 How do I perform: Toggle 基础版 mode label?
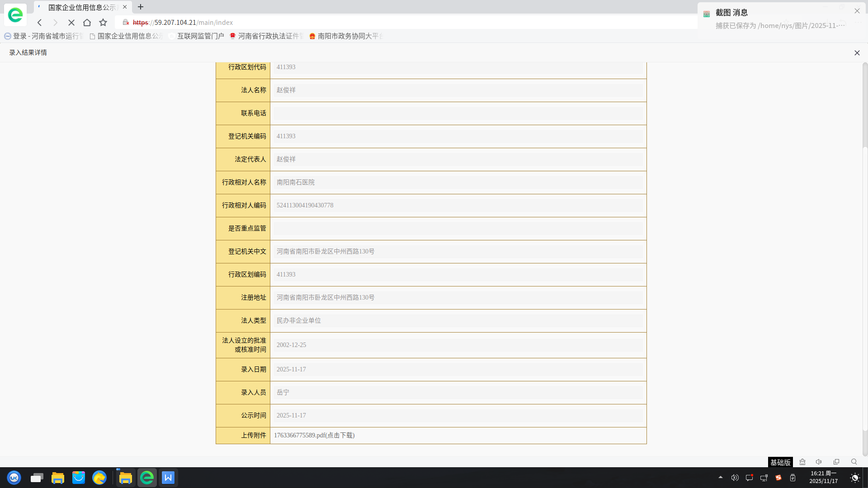[x=780, y=462]
